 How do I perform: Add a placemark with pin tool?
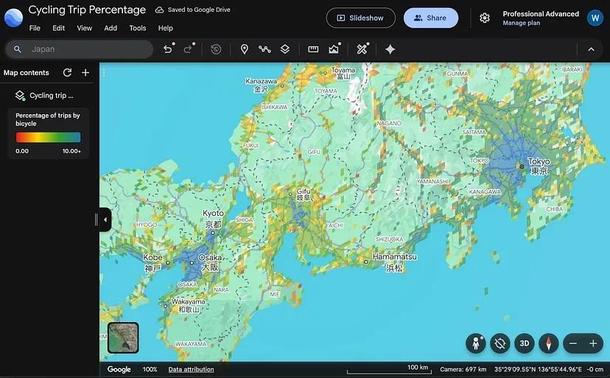tap(244, 49)
